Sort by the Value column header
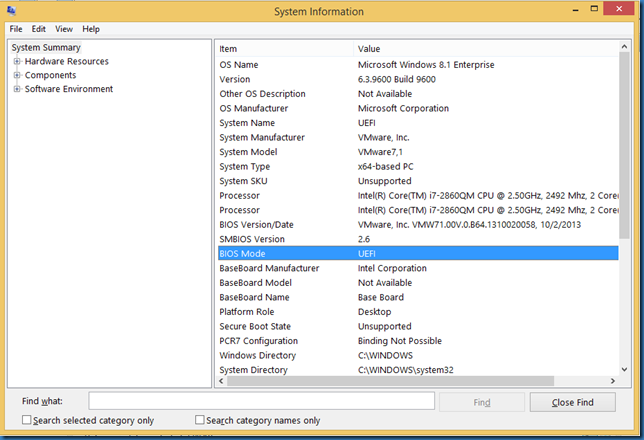This screenshot has height=440, width=644. point(486,49)
